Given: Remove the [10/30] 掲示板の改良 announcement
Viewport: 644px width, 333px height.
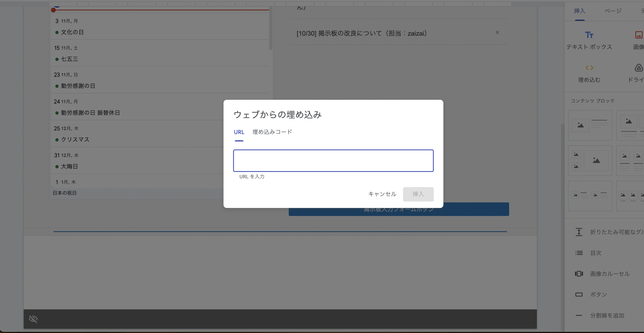Looking at the screenshot, I should pyautogui.click(x=497, y=32).
